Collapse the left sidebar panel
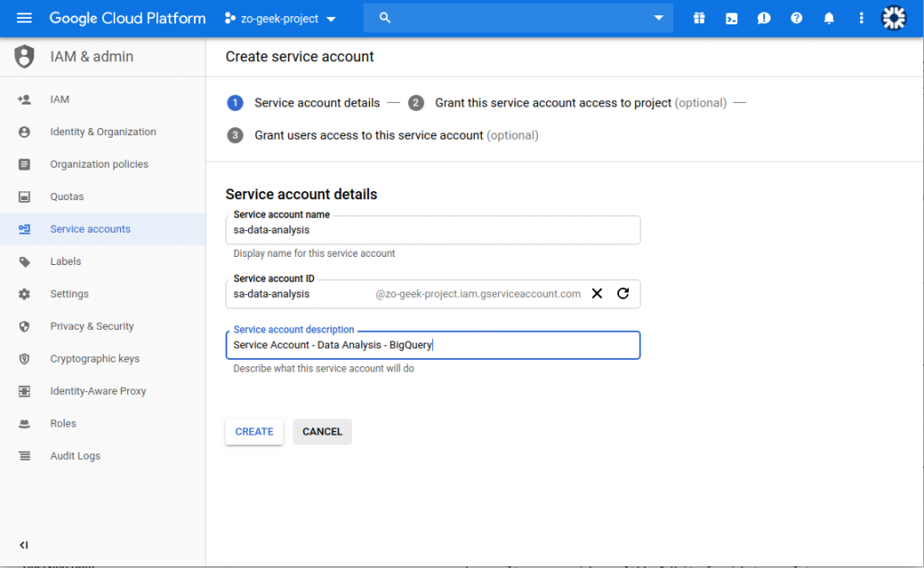This screenshot has width=924, height=568. [x=23, y=545]
